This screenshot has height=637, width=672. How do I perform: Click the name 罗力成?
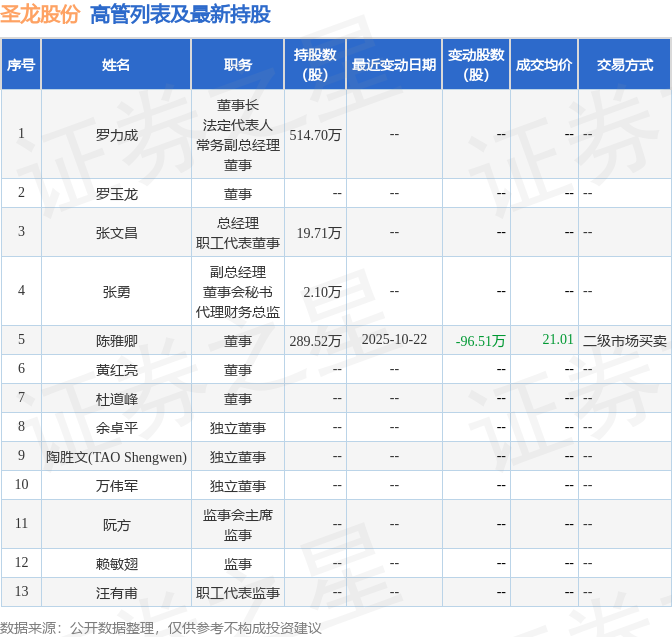[117, 135]
